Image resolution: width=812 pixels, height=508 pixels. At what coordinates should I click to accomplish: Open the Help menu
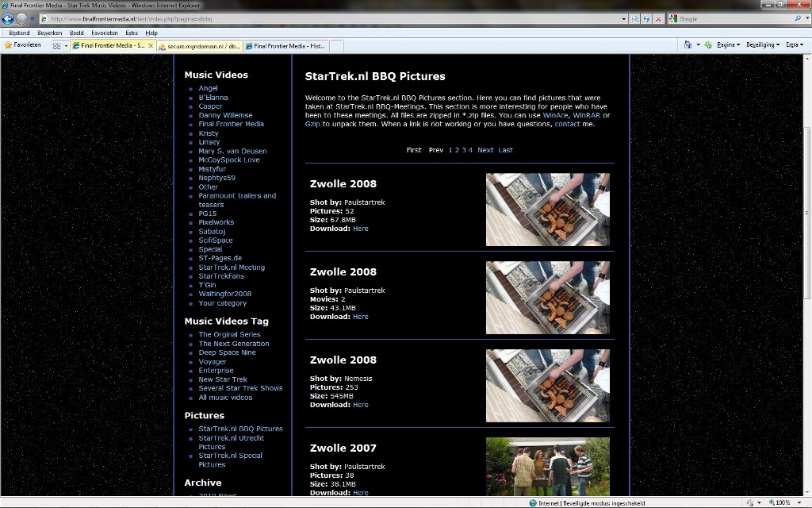[x=151, y=33]
